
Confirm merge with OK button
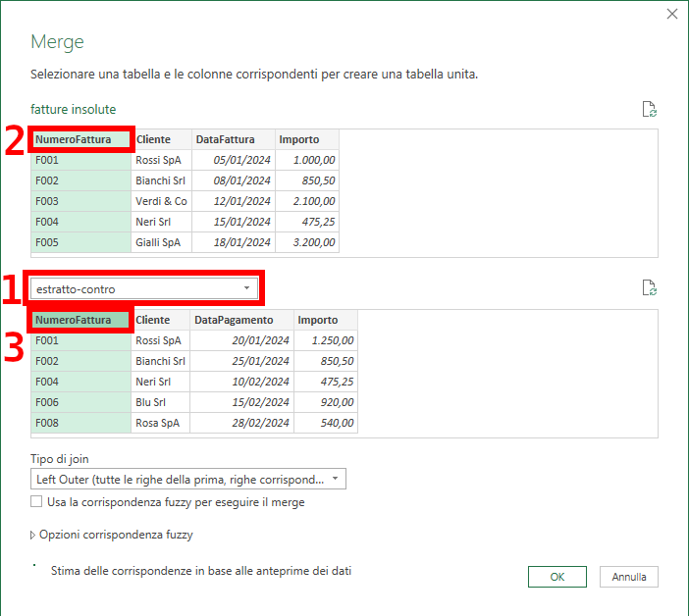(557, 577)
